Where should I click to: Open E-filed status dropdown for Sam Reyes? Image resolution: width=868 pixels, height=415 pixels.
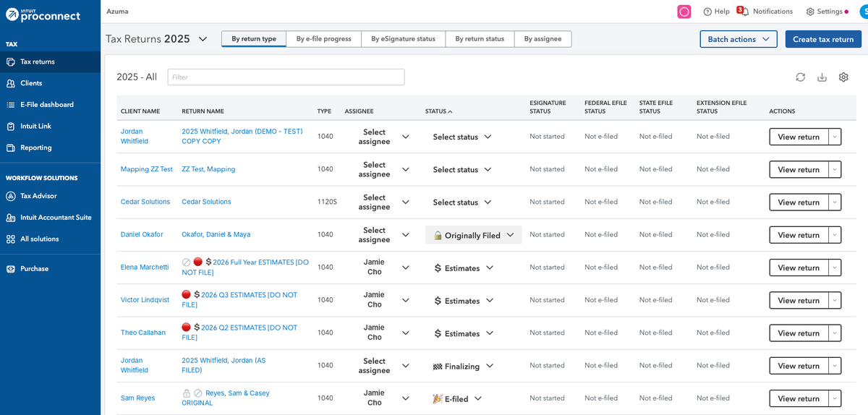[457, 399]
